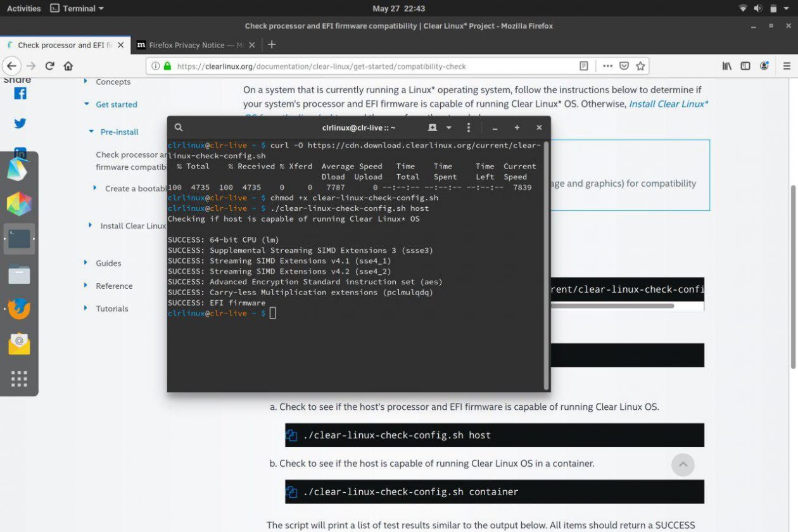Copy the 'check-config.sh host' command
This screenshot has height=532, width=798.
[x=291, y=436]
